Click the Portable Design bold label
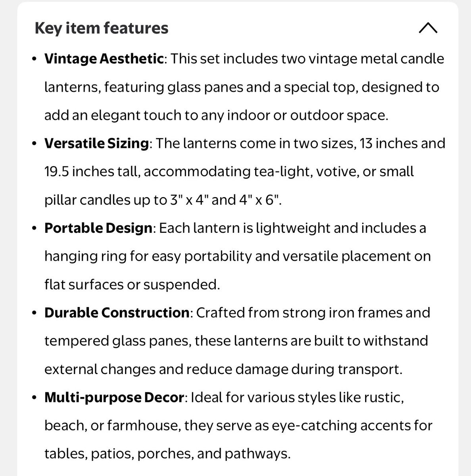471x476 pixels. click(98, 228)
